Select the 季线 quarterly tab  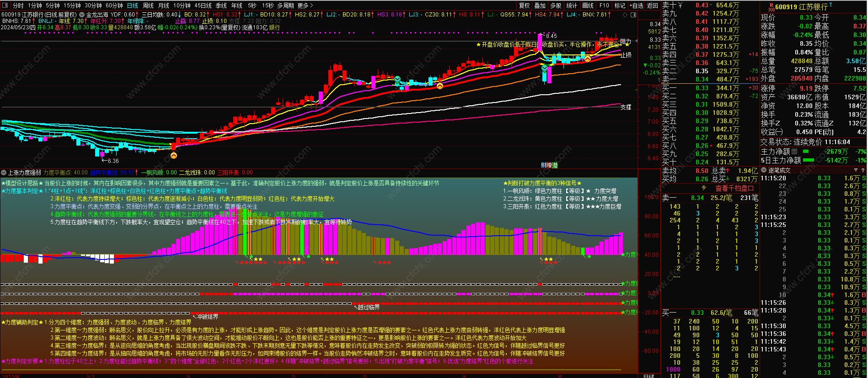[x=221, y=5]
